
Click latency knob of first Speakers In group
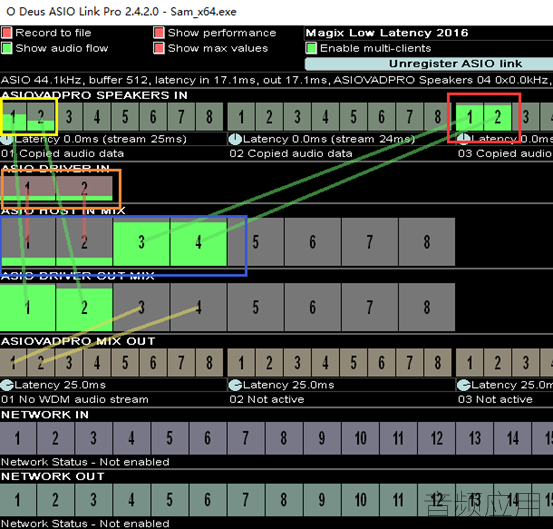(7, 139)
